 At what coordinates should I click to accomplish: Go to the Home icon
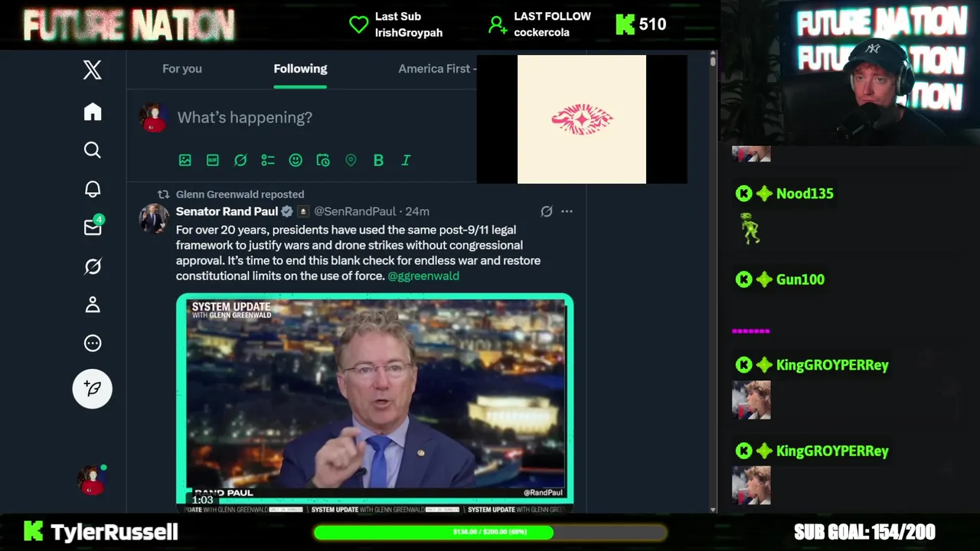point(93,112)
